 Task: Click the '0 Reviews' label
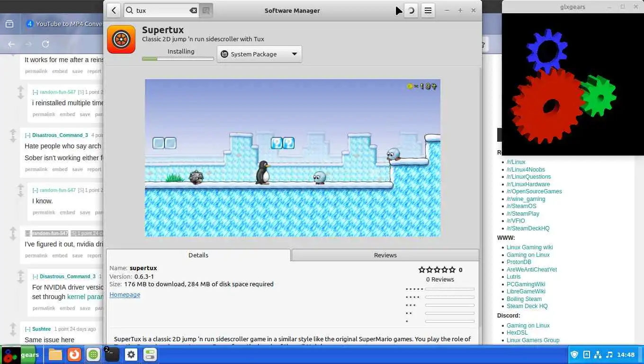pos(440,279)
